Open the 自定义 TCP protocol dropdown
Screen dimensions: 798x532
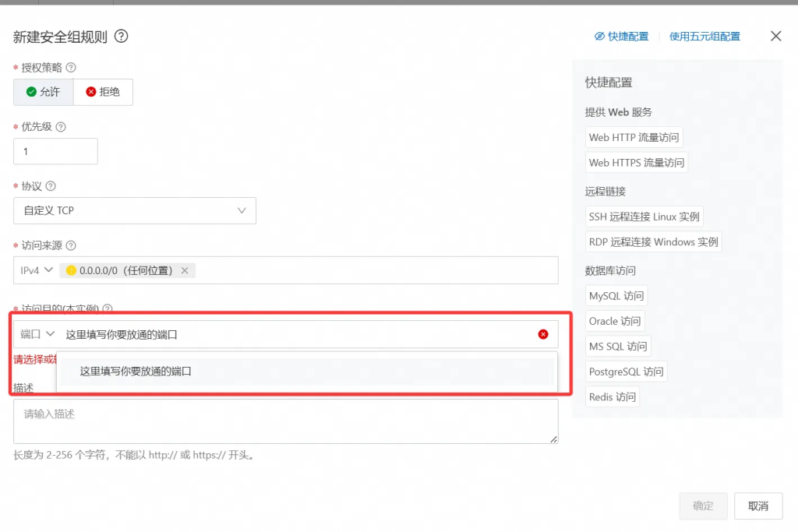pos(135,210)
